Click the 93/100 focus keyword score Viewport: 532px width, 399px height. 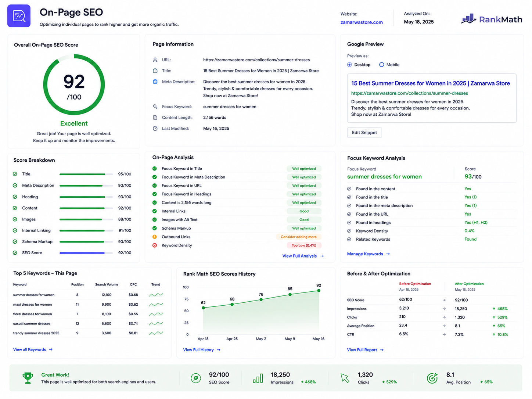(x=473, y=177)
